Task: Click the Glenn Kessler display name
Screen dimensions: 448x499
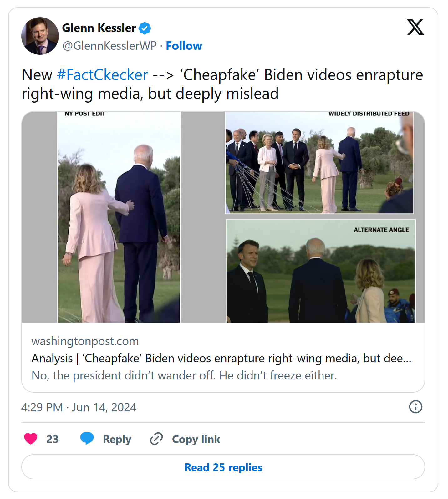Action: point(99,28)
